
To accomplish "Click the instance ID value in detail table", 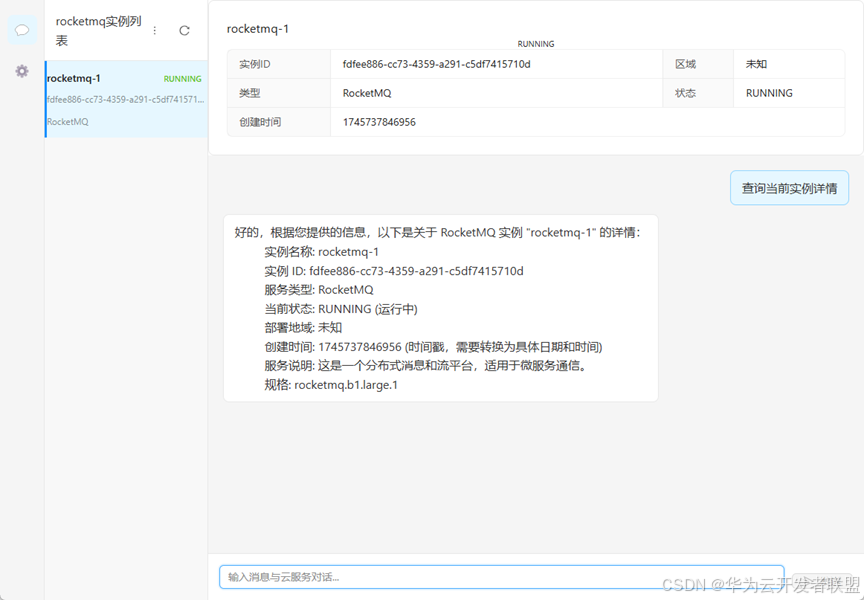I will coord(436,64).
